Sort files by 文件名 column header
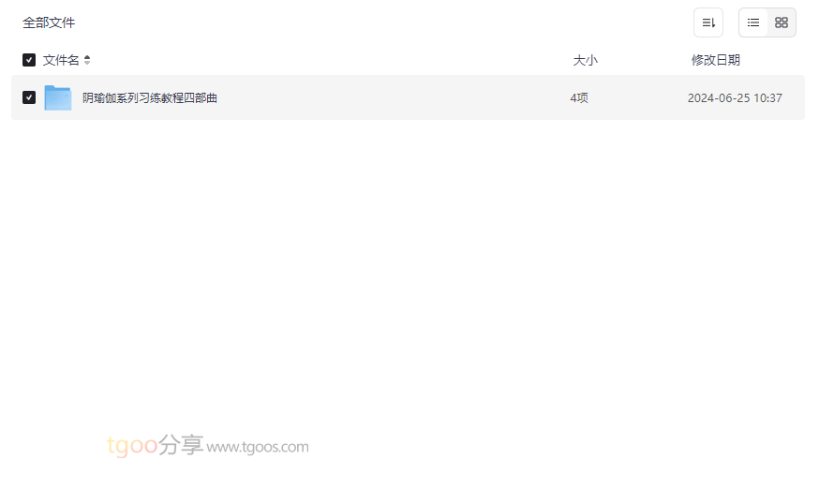This screenshot has height=504, width=819. (61, 60)
